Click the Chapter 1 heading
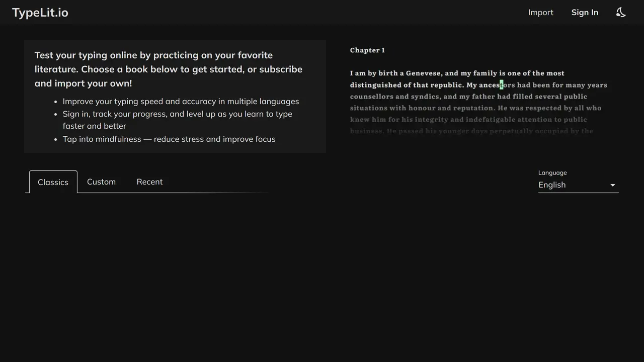Viewport: 644px width, 362px height. pyautogui.click(x=367, y=50)
